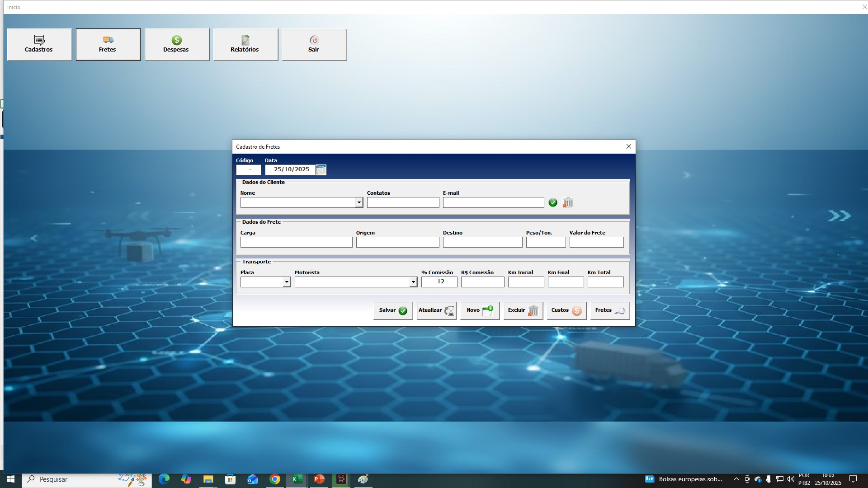Image resolution: width=868 pixels, height=488 pixels.
Task: Switch to Excel in the taskbar
Action: tap(297, 479)
